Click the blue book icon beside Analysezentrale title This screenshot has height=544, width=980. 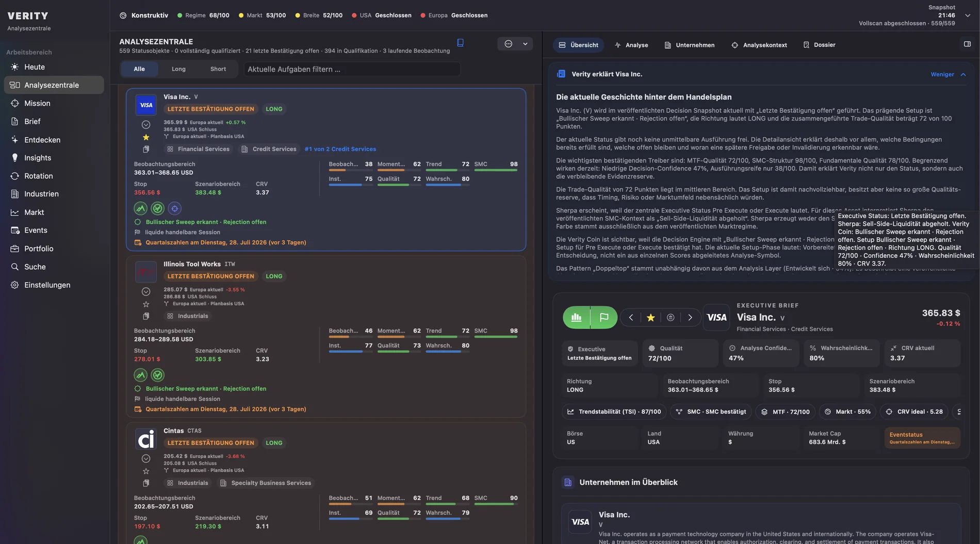pos(460,43)
